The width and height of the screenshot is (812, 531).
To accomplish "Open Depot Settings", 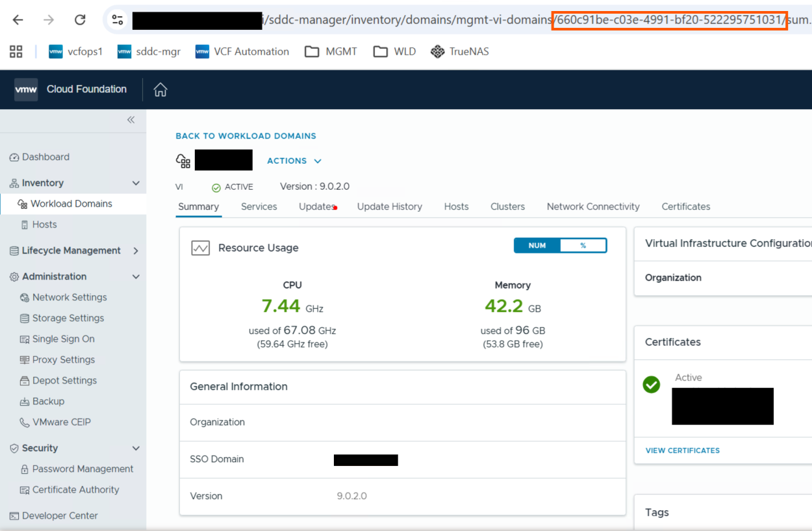I will coord(58,380).
